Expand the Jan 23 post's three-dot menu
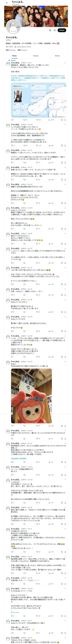Image resolution: width=72 pixels, height=644 pixels. [65, 361]
